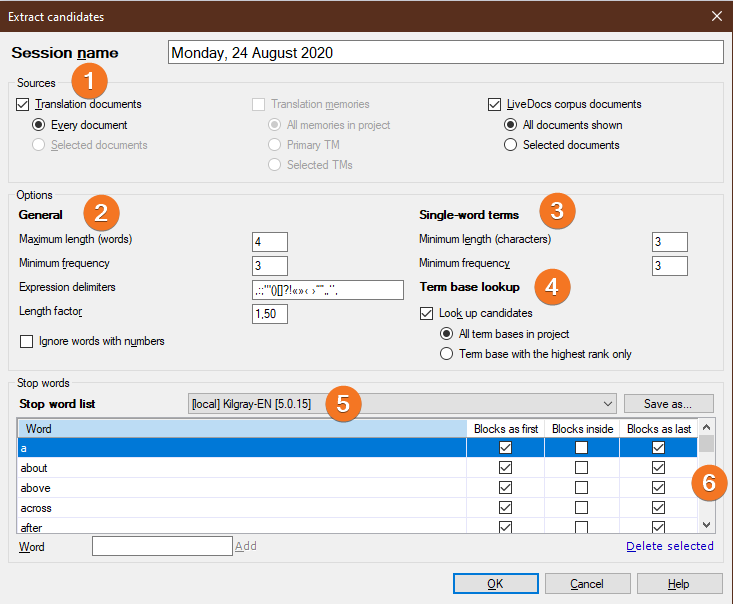This screenshot has height=604, width=733.
Task: Toggle Look up candidates checkbox
Action: click(427, 314)
